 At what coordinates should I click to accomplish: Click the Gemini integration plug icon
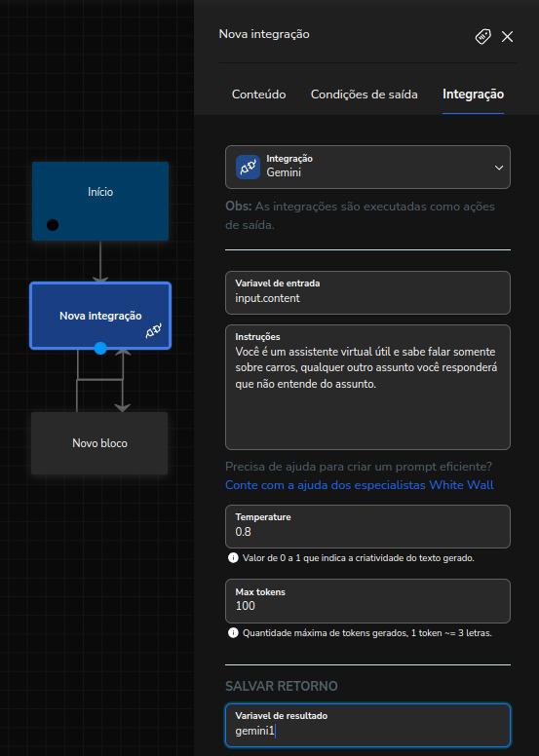[x=248, y=167]
